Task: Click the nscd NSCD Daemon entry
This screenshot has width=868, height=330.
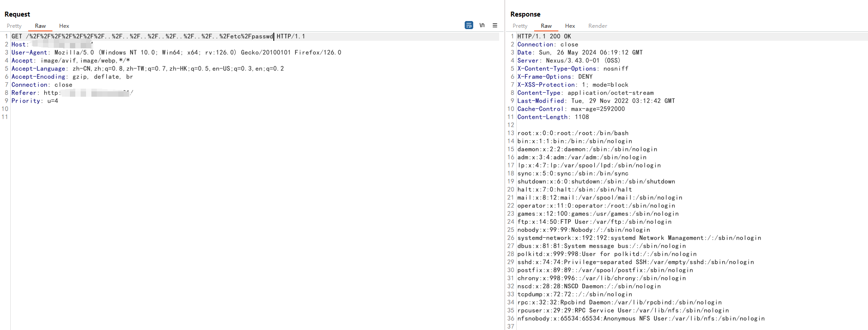Action: pyautogui.click(x=589, y=286)
